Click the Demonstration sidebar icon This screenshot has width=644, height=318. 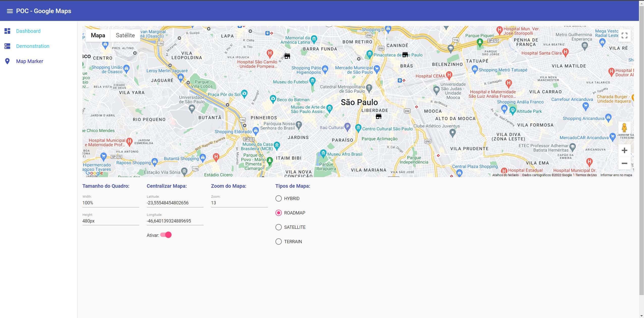point(7,46)
